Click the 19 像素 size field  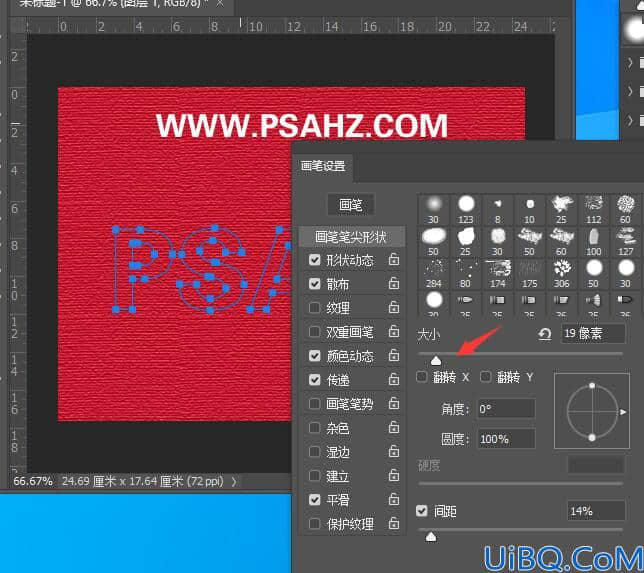pyautogui.click(x=593, y=333)
